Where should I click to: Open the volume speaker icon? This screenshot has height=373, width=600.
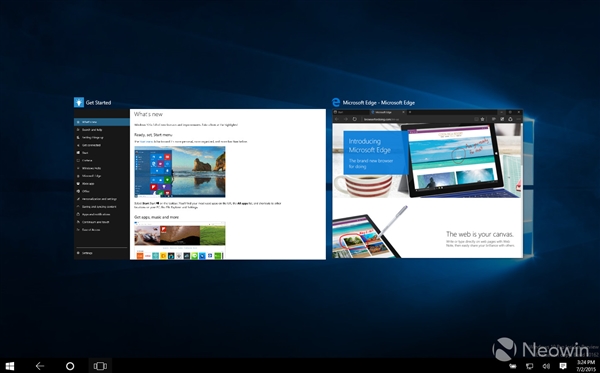click(546, 366)
